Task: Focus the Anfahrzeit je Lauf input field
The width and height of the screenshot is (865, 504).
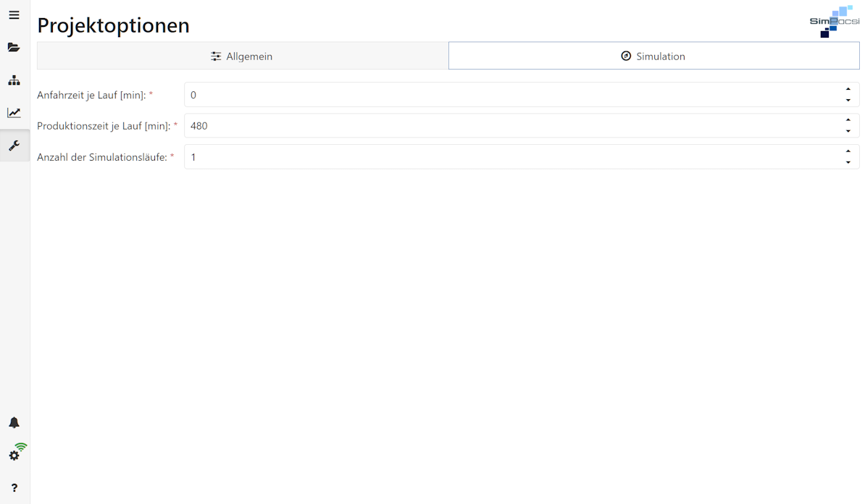Action: point(507,95)
